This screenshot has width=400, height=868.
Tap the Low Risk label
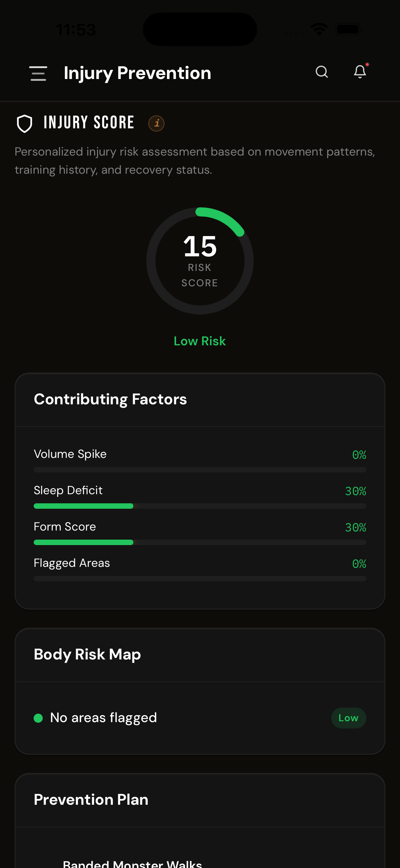click(x=200, y=341)
